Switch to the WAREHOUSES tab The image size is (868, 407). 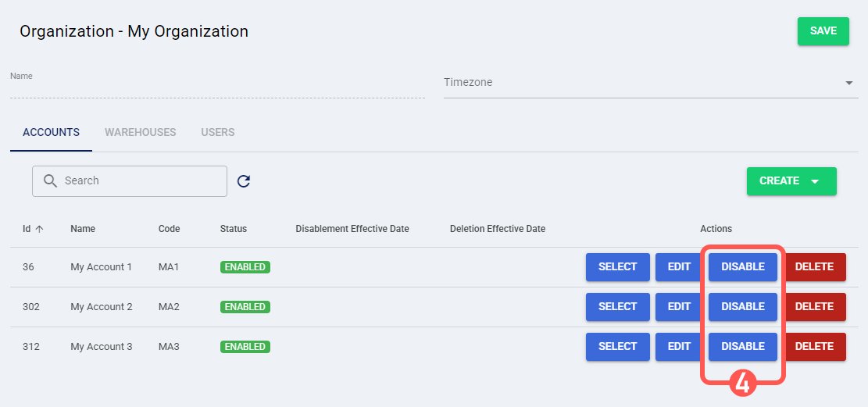tap(141, 132)
